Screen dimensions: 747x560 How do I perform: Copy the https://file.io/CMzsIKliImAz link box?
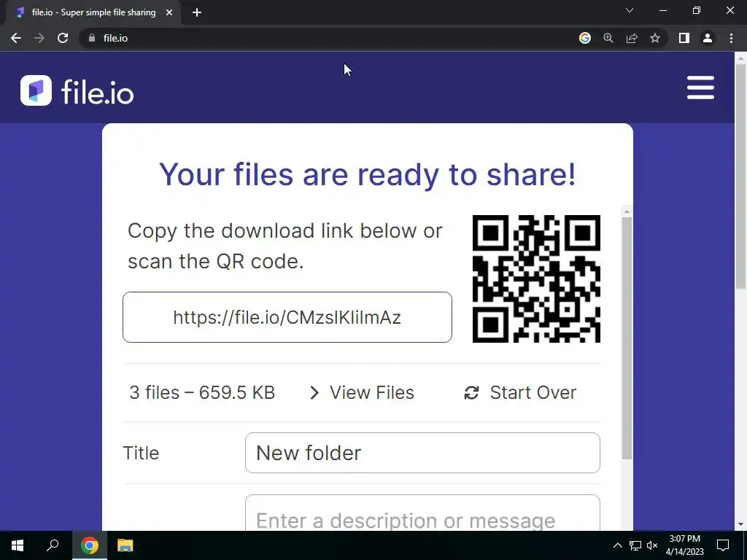click(287, 317)
